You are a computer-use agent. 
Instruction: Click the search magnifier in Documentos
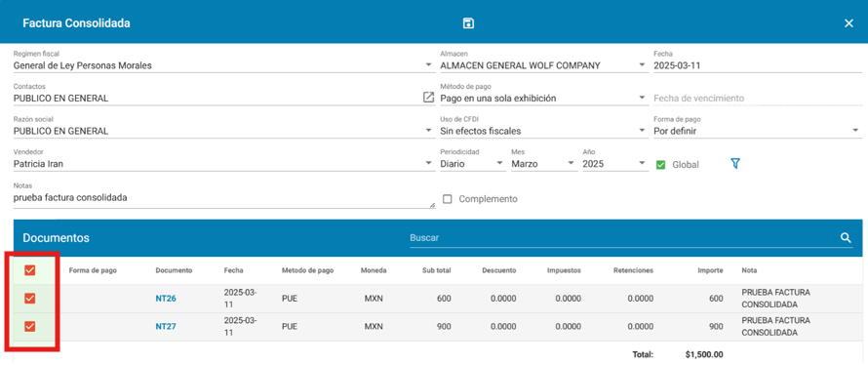click(846, 237)
